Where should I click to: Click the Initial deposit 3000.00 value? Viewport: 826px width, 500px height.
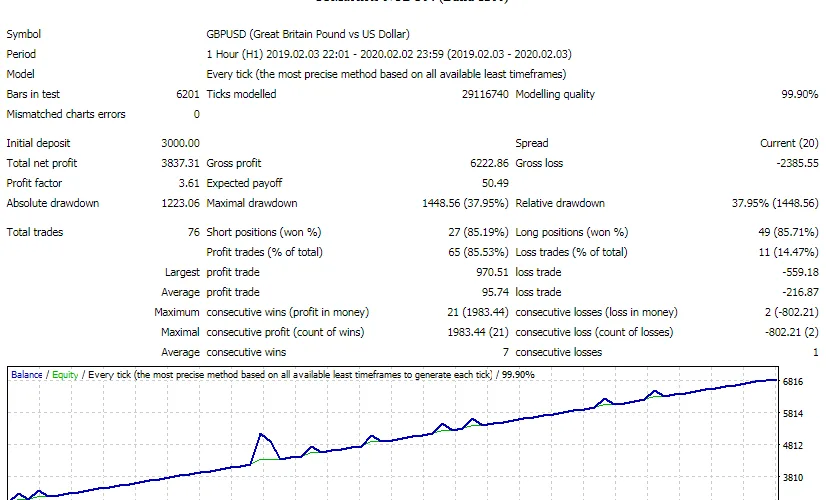coord(180,143)
